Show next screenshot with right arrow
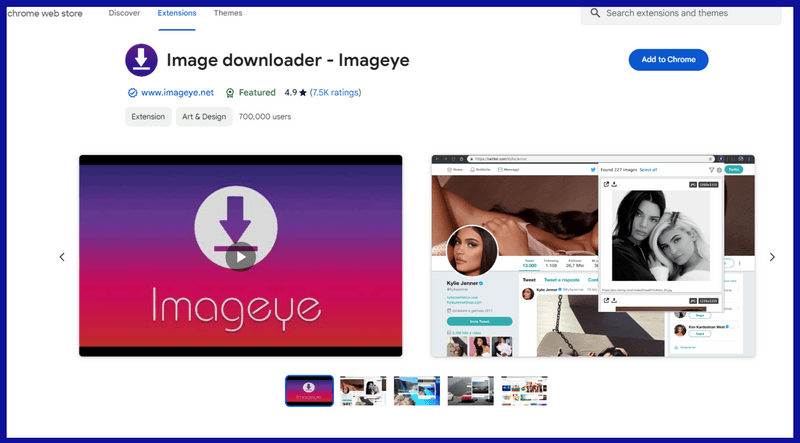Screen dimensions: 800x443 [x=772, y=257]
